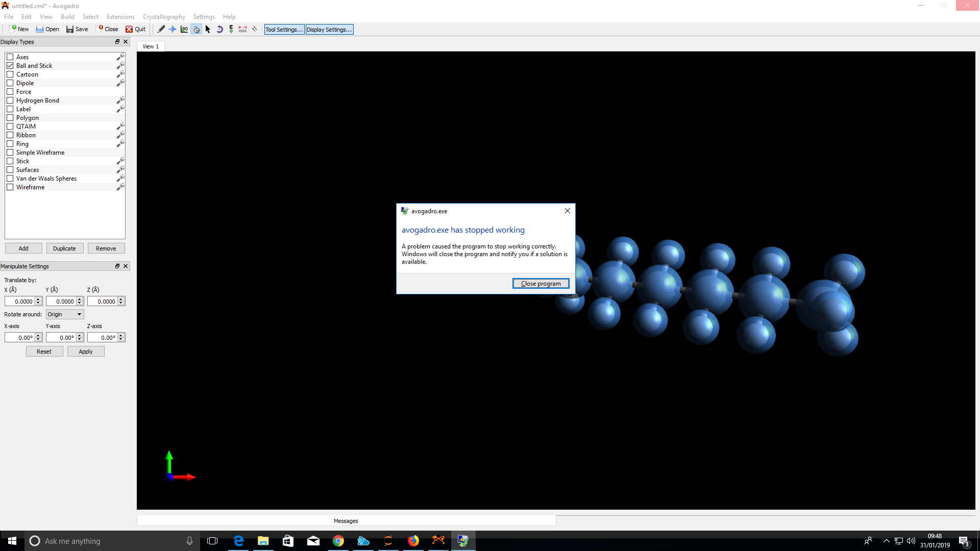This screenshot has width=980, height=551.
Task: Select the Draw pencil tool
Action: click(x=161, y=29)
